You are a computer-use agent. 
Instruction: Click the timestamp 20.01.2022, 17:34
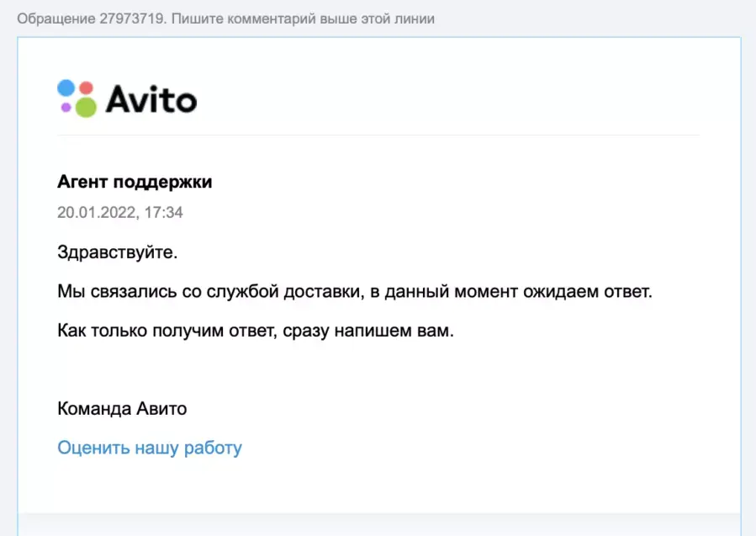[x=120, y=212]
